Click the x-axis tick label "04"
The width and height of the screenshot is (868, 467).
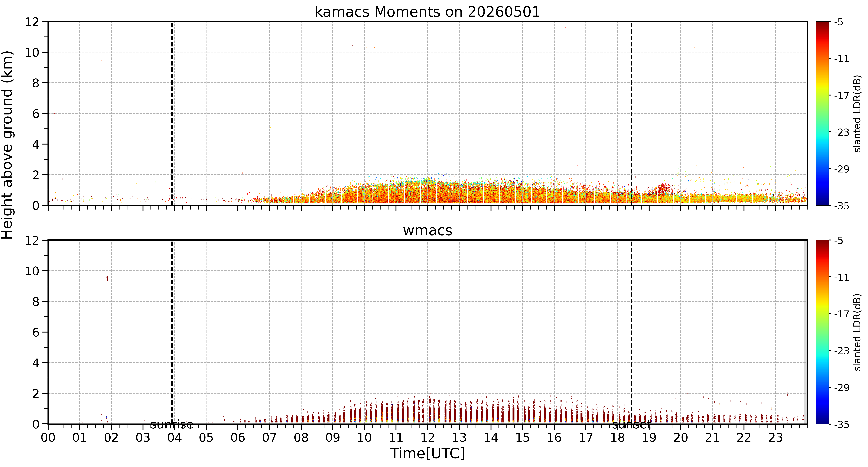pyautogui.click(x=175, y=438)
